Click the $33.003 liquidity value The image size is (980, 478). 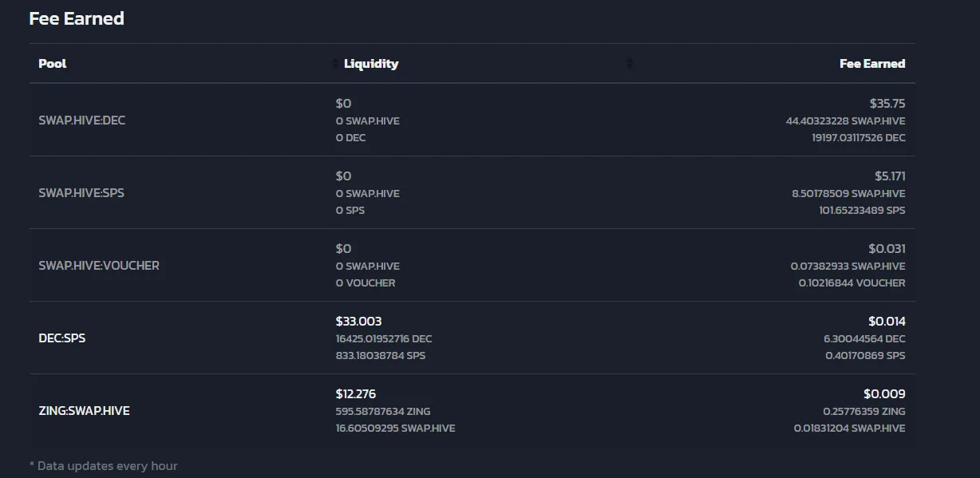coord(358,321)
